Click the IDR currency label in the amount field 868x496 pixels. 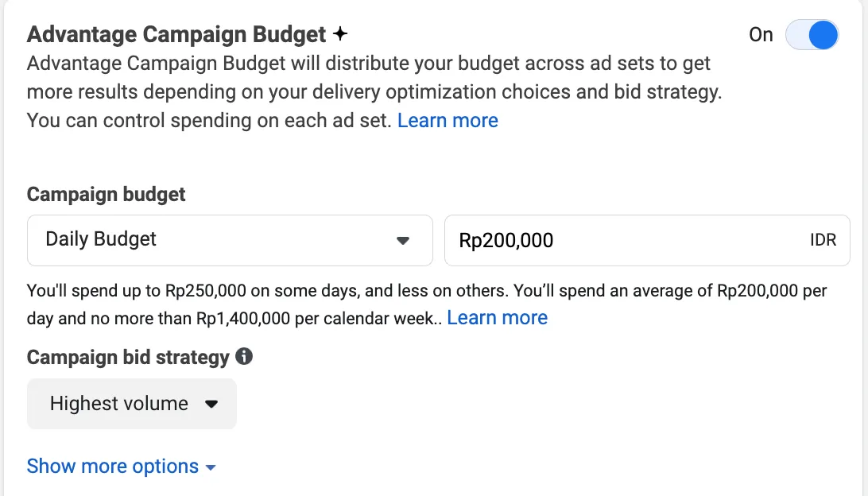click(823, 240)
